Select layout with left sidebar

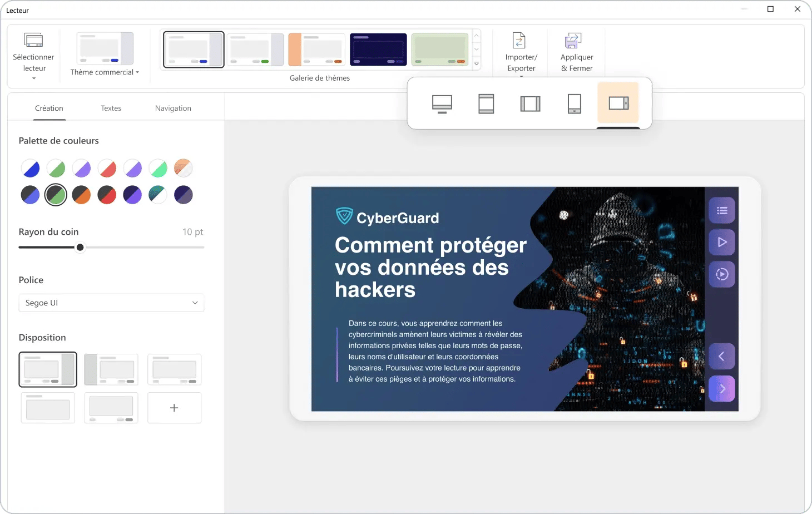(x=111, y=369)
